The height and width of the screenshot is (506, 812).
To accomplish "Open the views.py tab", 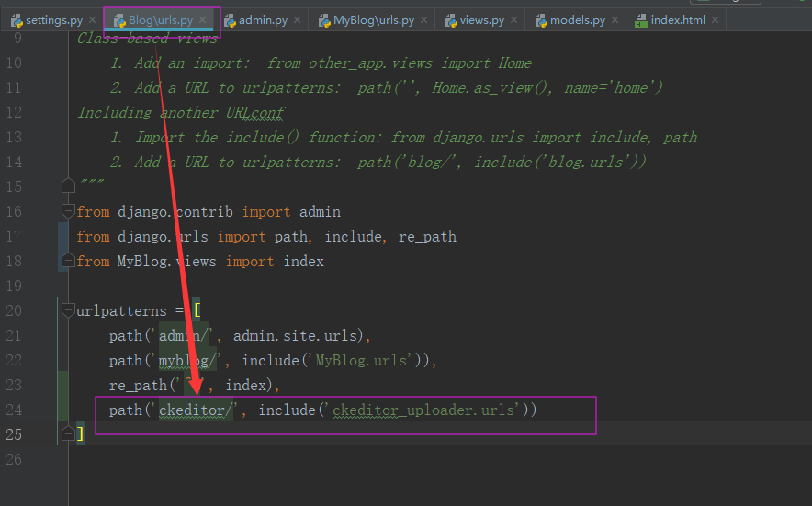I will [481, 20].
